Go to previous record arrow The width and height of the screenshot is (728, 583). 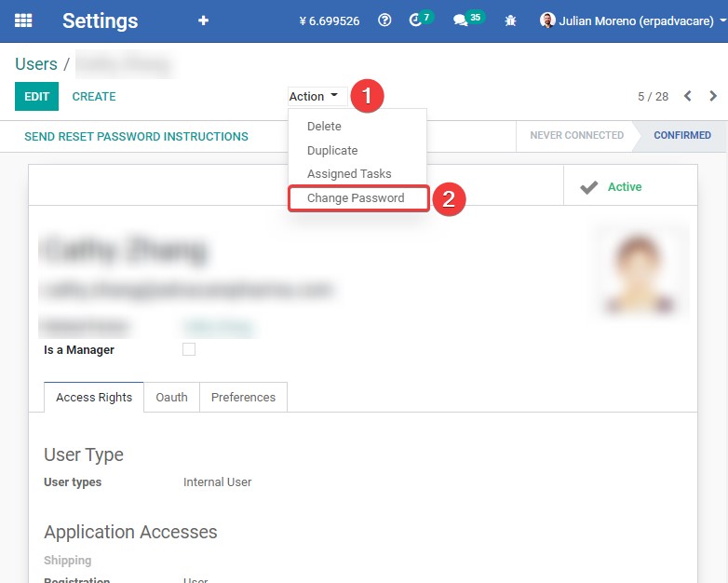(x=688, y=96)
